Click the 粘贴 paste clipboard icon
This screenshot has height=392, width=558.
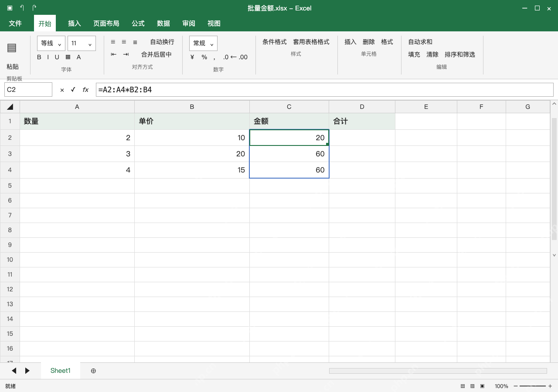tap(12, 47)
